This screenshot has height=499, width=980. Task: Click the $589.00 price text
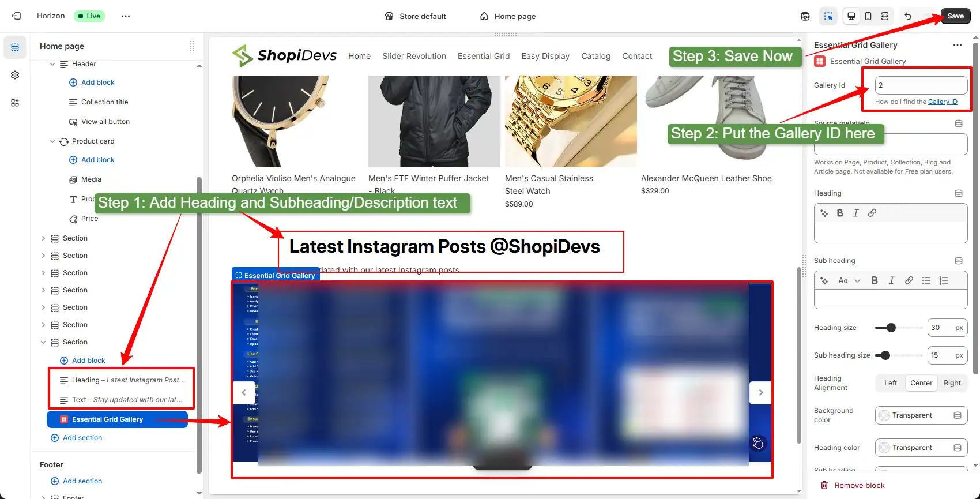(519, 204)
